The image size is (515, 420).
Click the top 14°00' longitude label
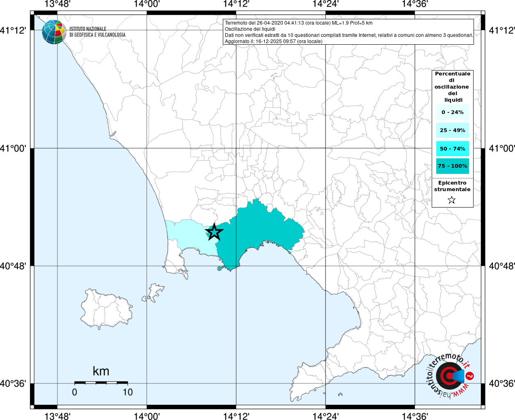(147, 4)
